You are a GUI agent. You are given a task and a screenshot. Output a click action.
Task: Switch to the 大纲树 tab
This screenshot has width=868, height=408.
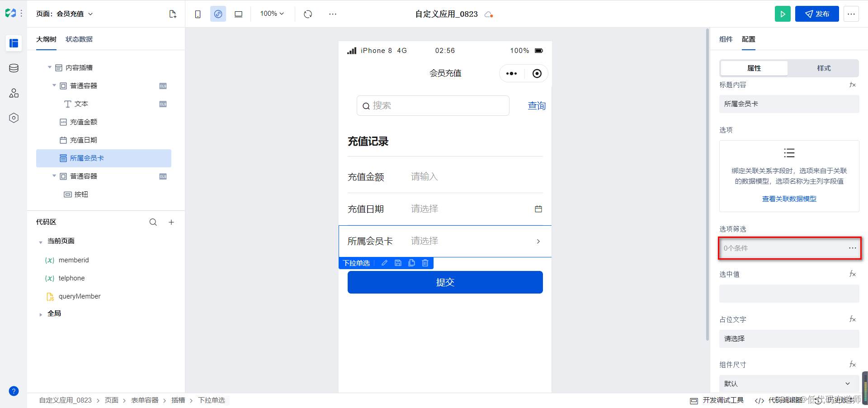(46, 39)
